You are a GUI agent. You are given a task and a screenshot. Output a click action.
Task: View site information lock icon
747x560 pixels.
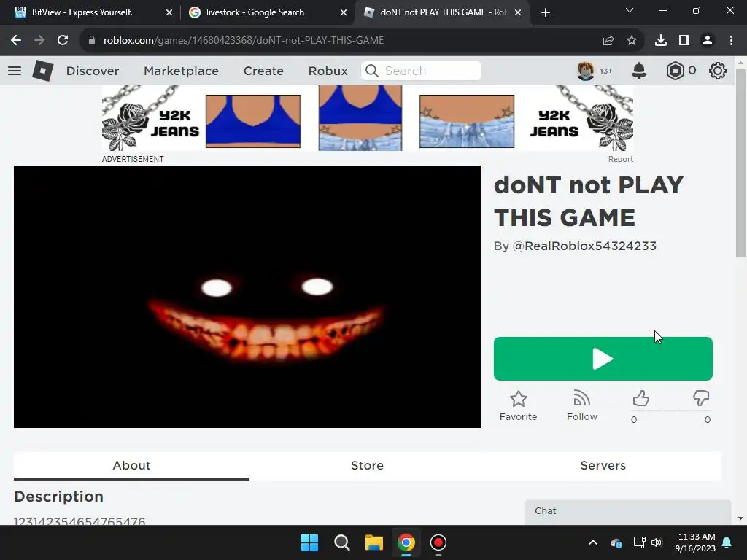[x=92, y=41]
